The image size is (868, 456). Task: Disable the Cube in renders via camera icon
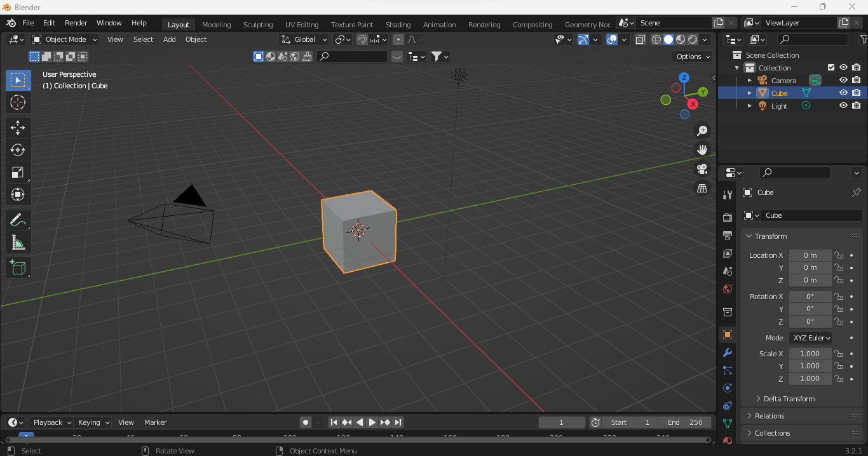coord(857,93)
